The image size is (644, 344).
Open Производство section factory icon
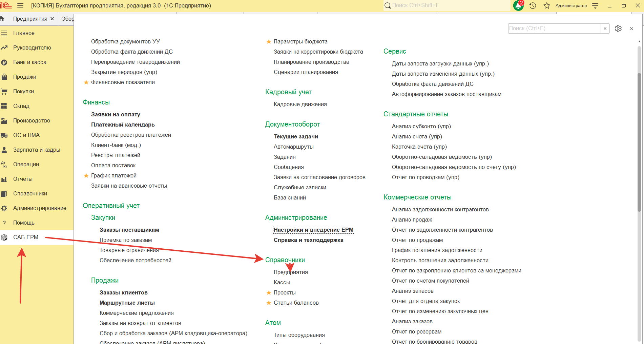pyautogui.click(x=4, y=121)
